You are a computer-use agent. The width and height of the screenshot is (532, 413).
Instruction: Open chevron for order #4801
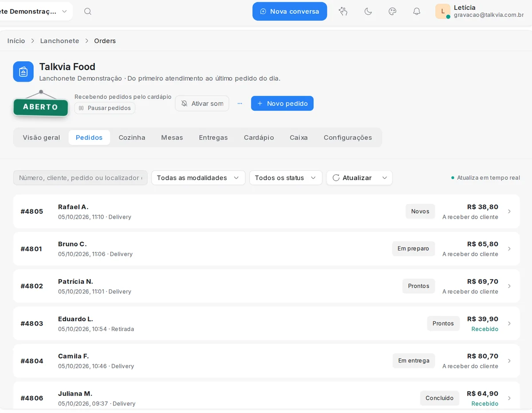click(x=509, y=249)
